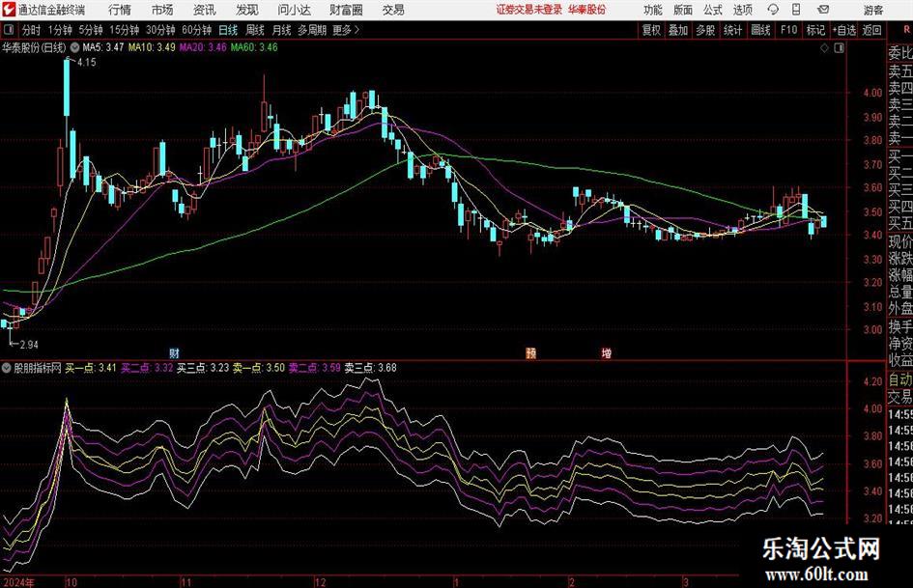Click the 卖一点: 3.50 value
The width and height of the screenshot is (913, 588).
[x=259, y=368]
